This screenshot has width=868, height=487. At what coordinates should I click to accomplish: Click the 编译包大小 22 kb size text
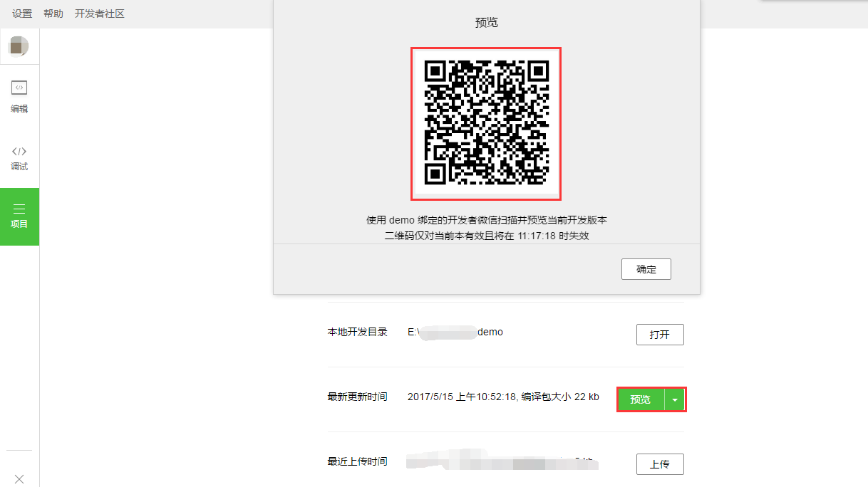click(564, 397)
